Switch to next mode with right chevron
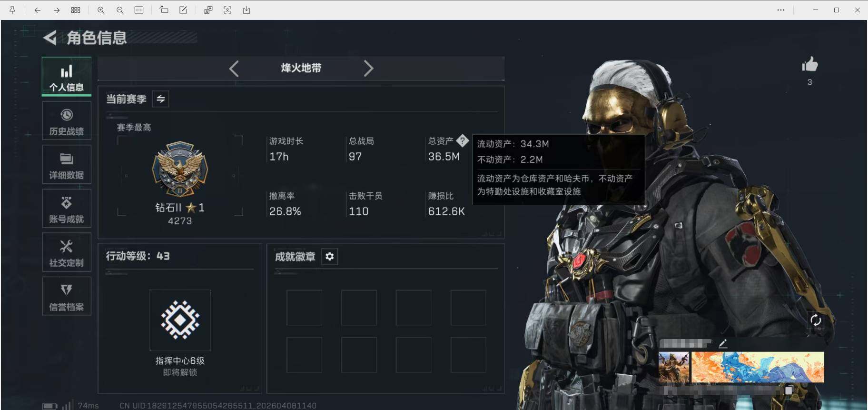This screenshot has height=410, width=868. click(368, 69)
